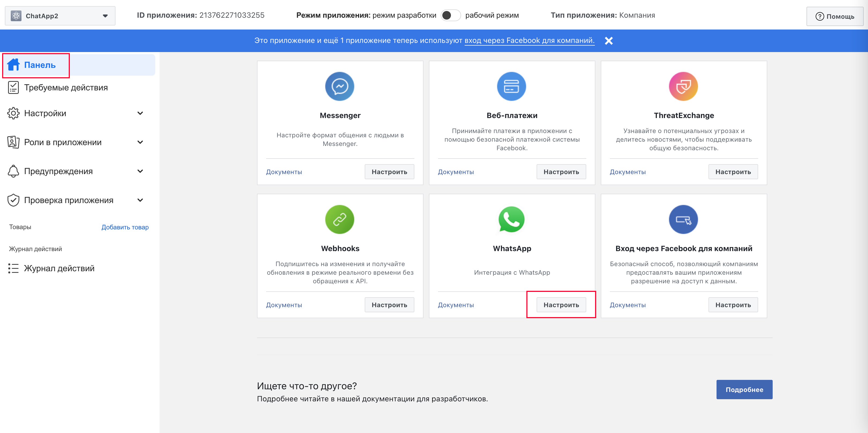Toggle app mode to рабочий режим
Image resolution: width=868 pixels, height=433 pixels.
click(450, 15)
